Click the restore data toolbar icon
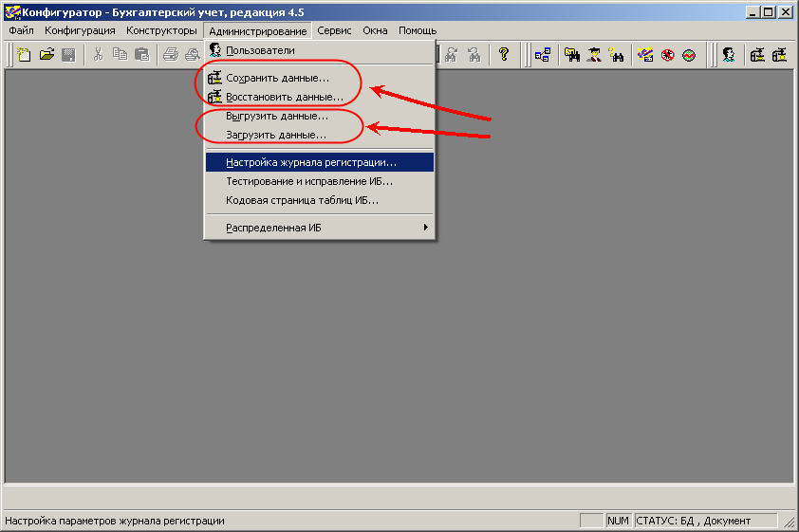 coord(780,54)
